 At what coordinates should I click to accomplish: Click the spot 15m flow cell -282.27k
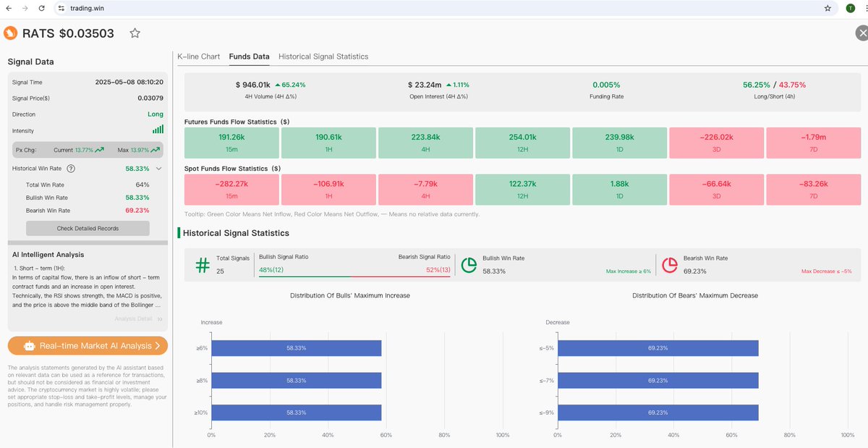[231, 190]
